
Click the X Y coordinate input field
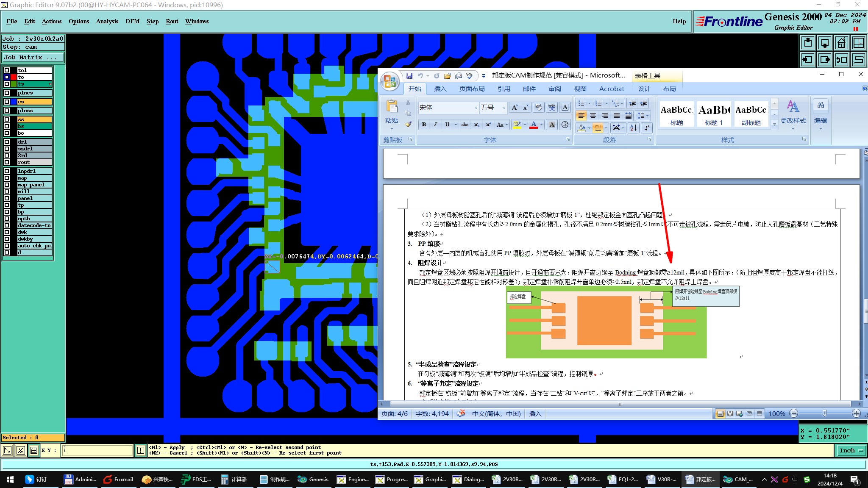(97, 450)
